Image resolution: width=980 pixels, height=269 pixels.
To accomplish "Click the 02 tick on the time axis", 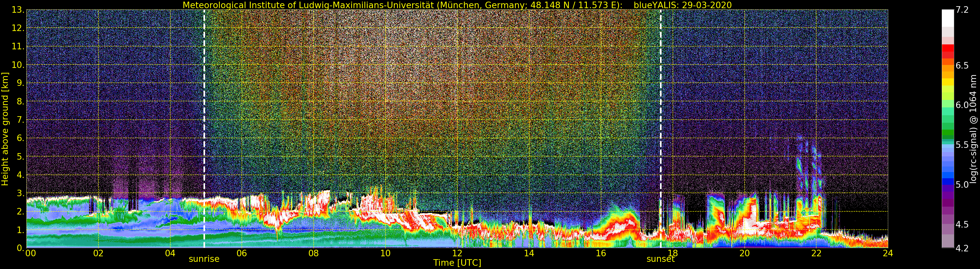I will coord(99,253).
